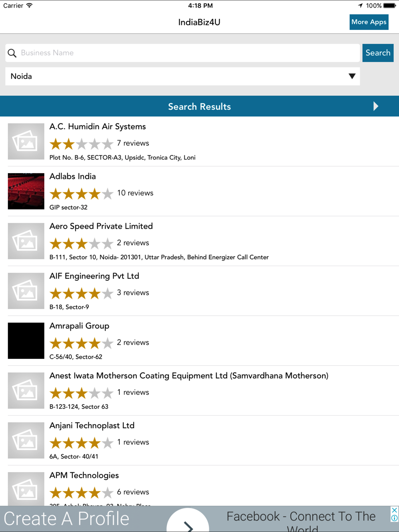Open the Noida city dropdown
399x532 pixels.
tap(182, 76)
